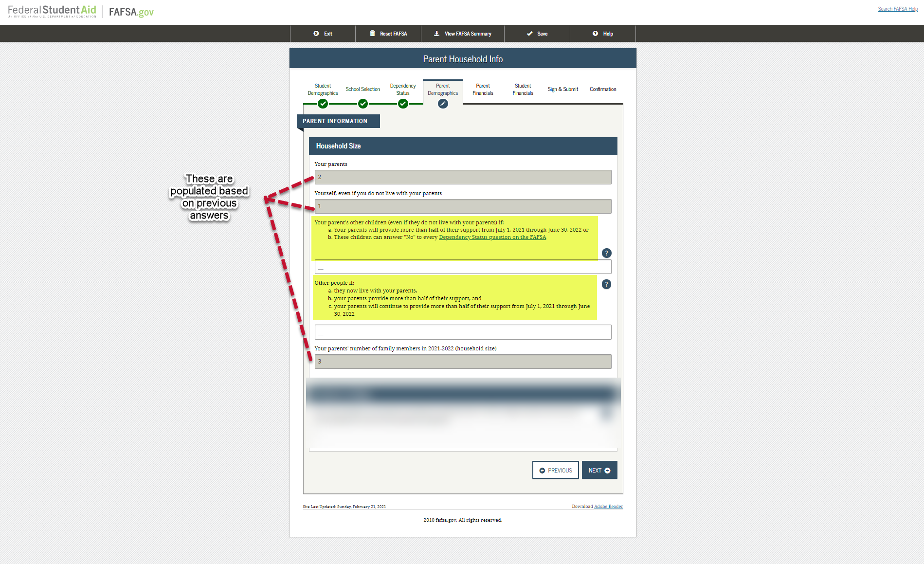Open the Dependency Status question link
Screen dimensions: 924x564
492,237
